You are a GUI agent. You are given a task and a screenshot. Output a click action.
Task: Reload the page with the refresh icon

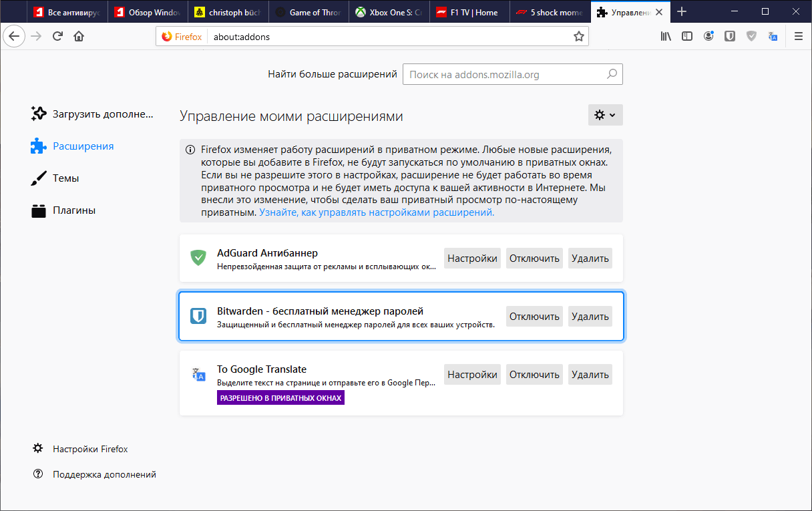coord(57,36)
